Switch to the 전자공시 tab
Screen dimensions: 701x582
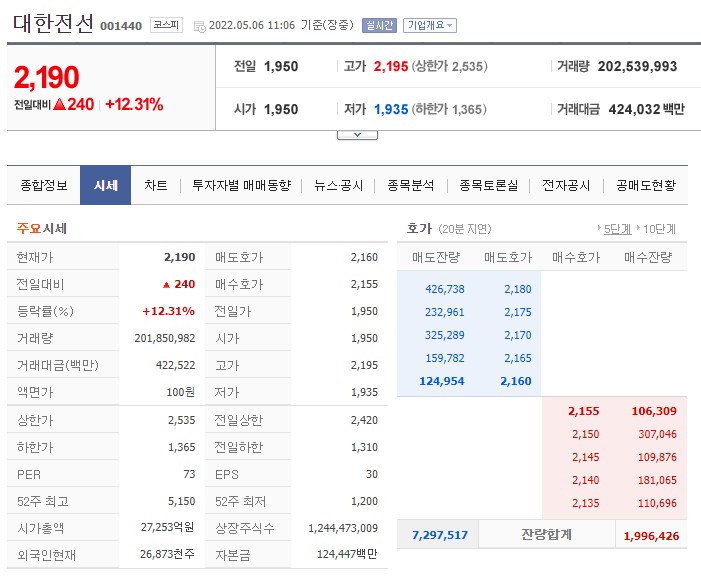pyautogui.click(x=566, y=185)
